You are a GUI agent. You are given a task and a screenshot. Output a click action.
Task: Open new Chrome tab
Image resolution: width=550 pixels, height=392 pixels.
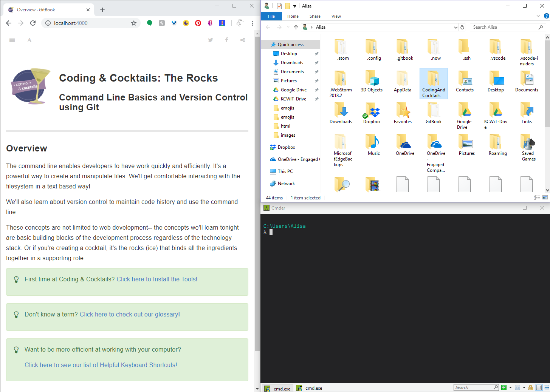tap(102, 10)
